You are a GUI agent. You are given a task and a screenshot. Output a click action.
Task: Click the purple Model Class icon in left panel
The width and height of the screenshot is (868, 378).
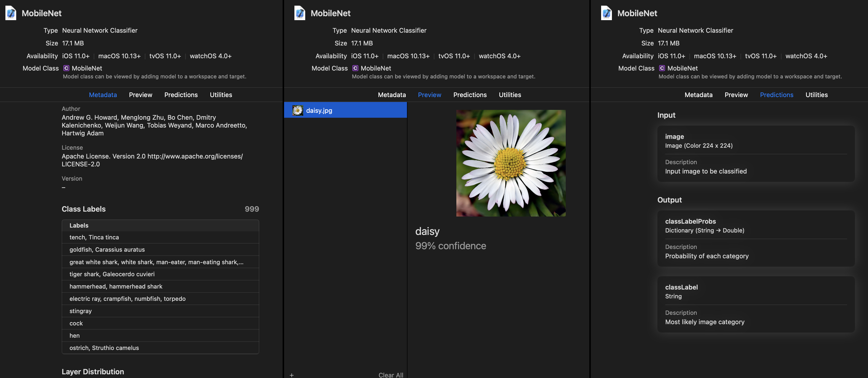pos(66,68)
